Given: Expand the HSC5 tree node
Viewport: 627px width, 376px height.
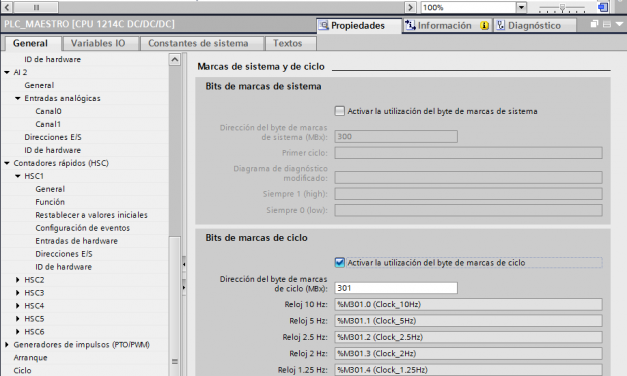Looking at the screenshot, I should 18,319.
